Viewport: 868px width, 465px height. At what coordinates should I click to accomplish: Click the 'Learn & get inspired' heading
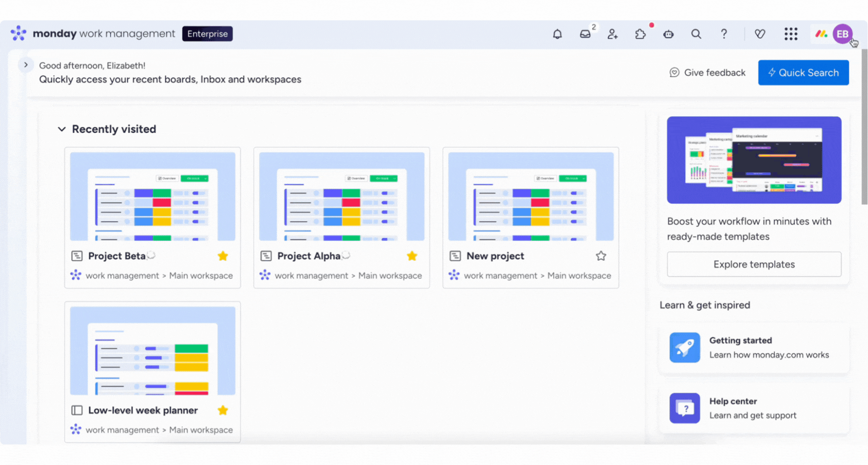(705, 305)
